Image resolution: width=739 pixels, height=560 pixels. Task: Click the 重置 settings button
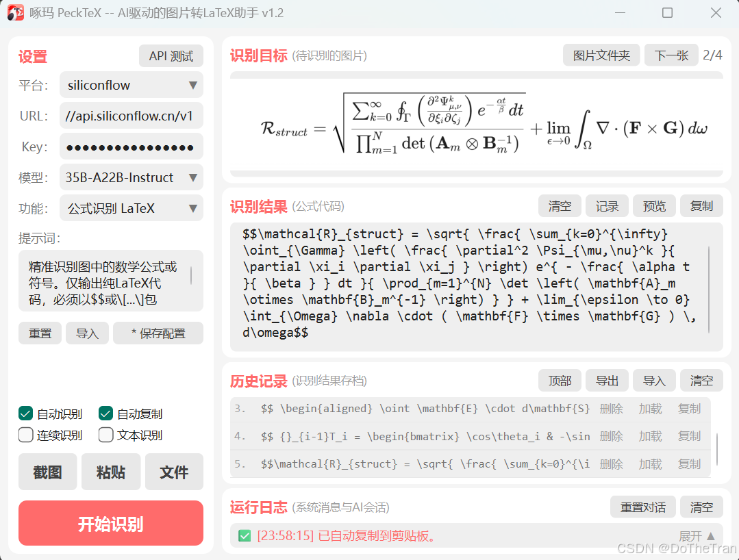click(40, 333)
